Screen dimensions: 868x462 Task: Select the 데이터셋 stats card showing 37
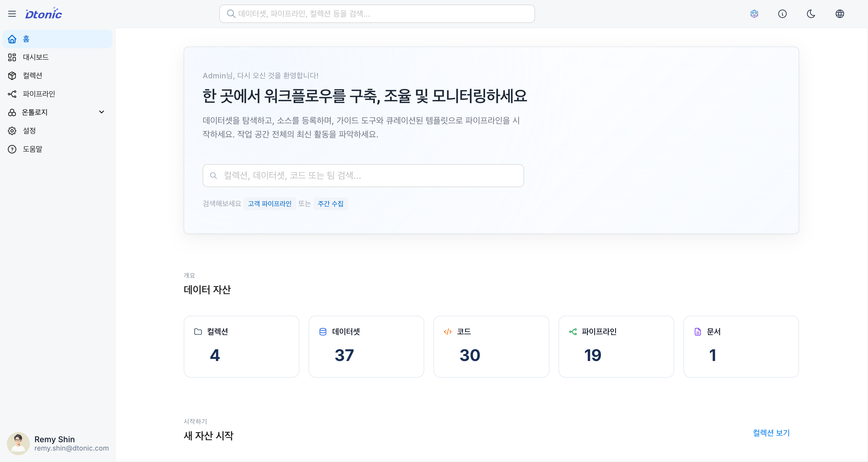point(366,346)
